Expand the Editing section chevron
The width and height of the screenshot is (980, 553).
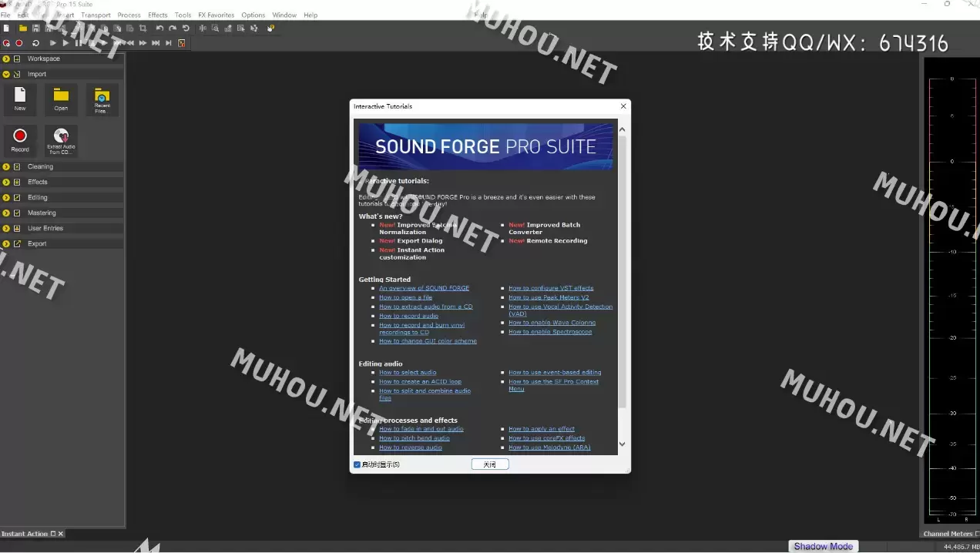coord(6,197)
